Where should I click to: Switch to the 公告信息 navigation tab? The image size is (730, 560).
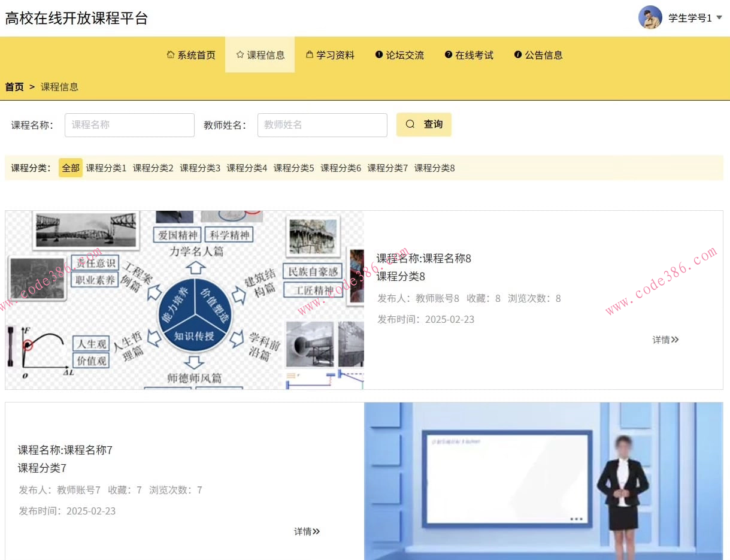click(x=544, y=55)
